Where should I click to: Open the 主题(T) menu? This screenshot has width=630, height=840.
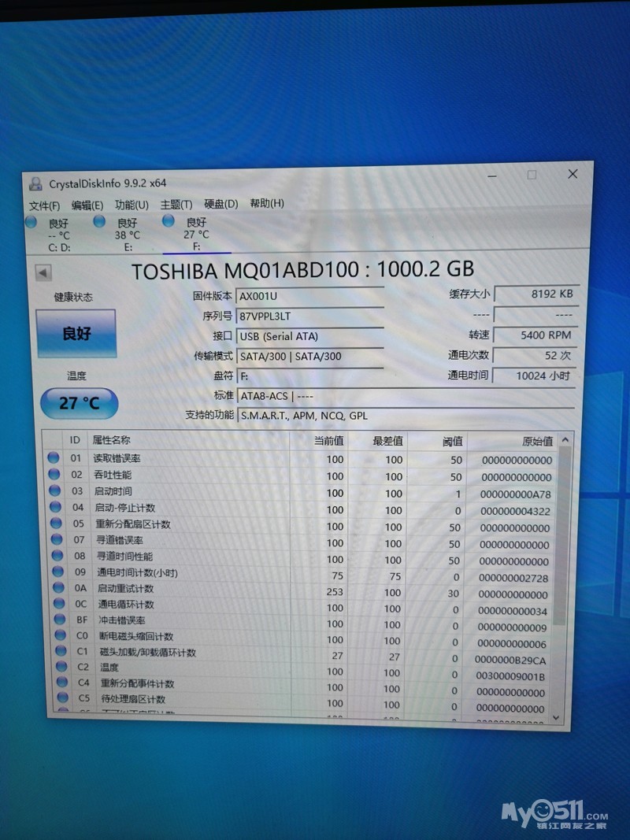tap(176, 205)
